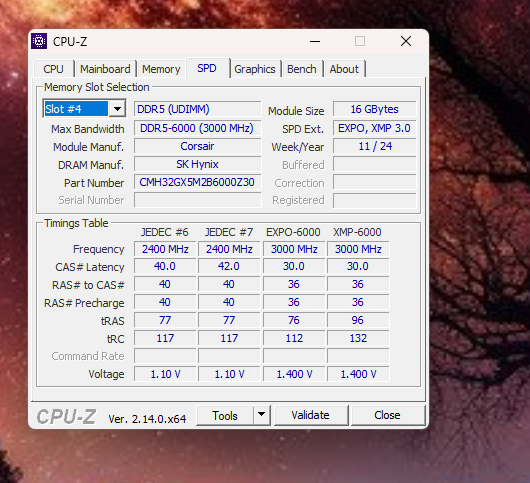The height and width of the screenshot is (483, 530).
Task: Click the tRAS 96 cell
Action: point(358,320)
